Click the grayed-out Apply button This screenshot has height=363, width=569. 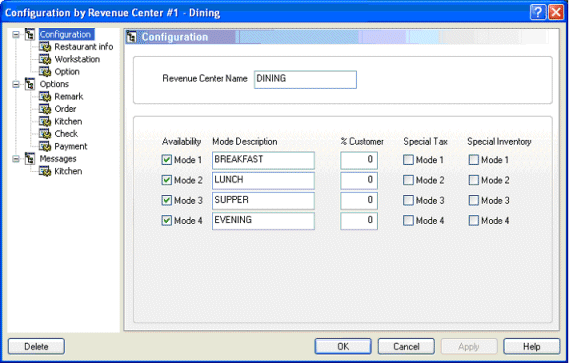tap(469, 346)
